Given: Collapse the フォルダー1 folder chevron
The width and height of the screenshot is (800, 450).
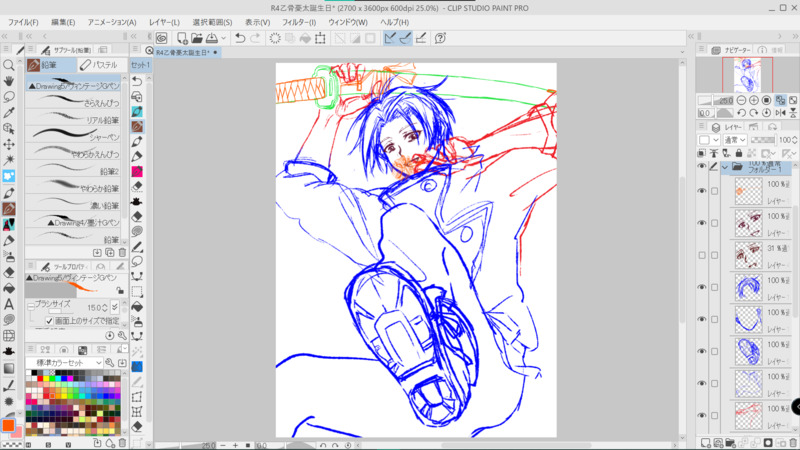Looking at the screenshot, I should point(725,167).
